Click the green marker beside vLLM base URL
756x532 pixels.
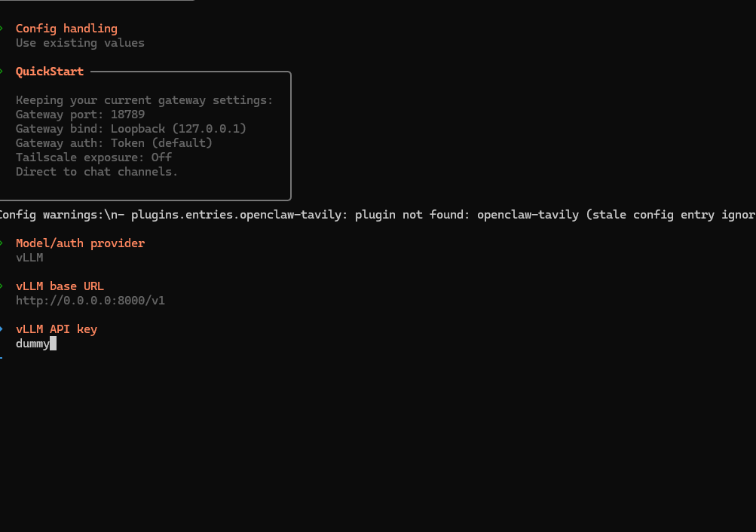pos(2,286)
